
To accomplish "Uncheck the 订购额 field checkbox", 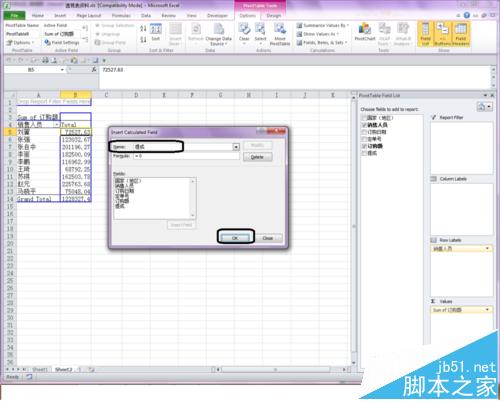I will click(x=364, y=146).
